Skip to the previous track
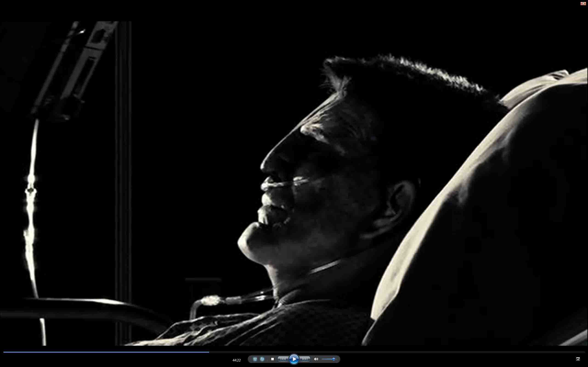 (283, 359)
